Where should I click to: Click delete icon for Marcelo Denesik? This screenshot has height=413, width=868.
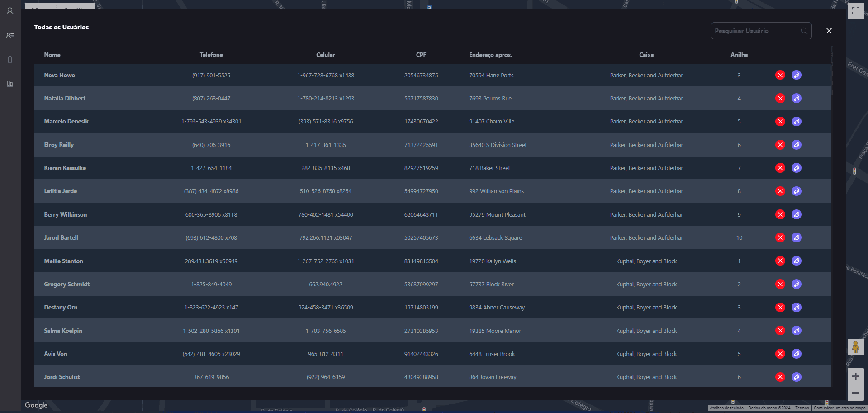pyautogui.click(x=780, y=121)
